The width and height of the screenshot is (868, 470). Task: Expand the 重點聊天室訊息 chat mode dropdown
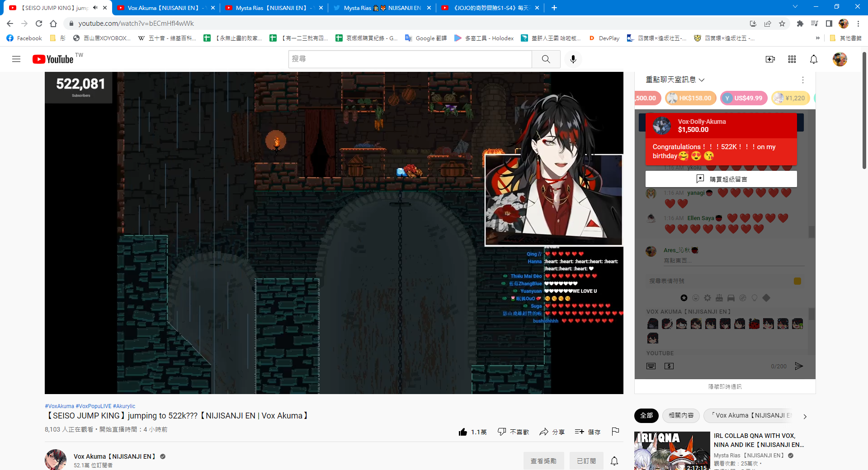(675, 80)
